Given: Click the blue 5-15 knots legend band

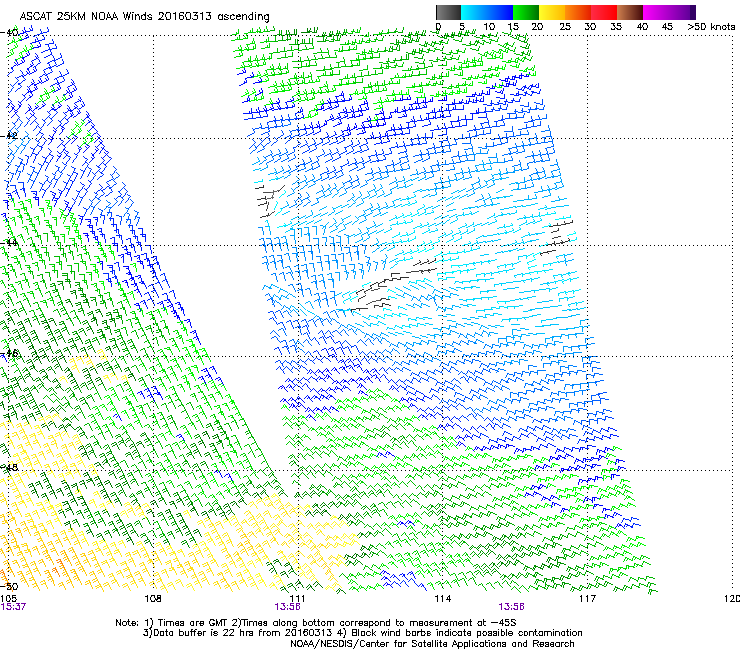Looking at the screenshot, I should point(487,12).
